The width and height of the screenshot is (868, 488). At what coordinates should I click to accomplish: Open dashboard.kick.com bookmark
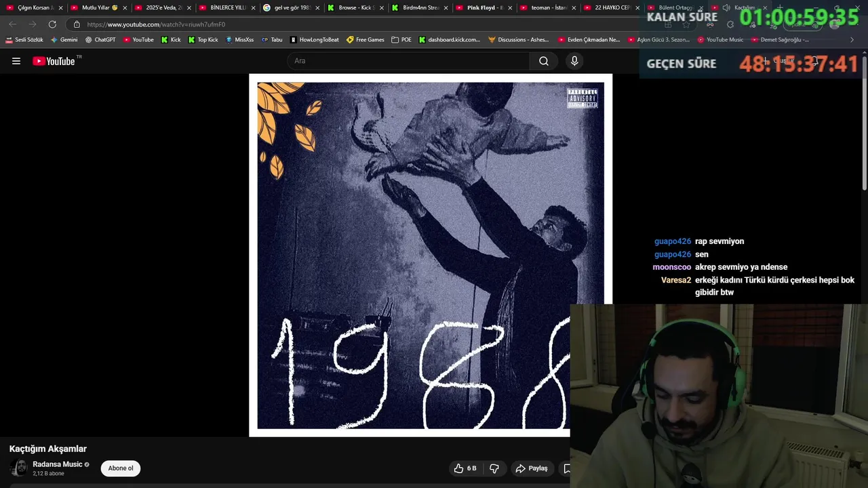(449, 40)
